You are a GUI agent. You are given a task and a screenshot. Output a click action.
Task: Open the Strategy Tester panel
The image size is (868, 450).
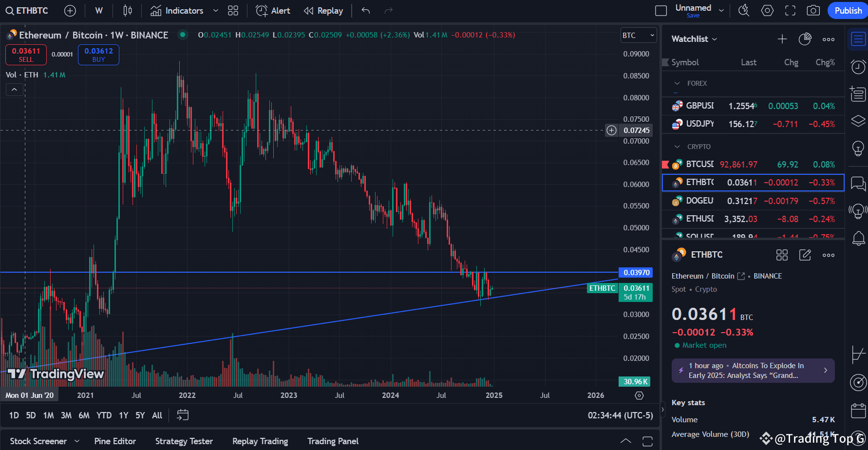click(184, 441)
